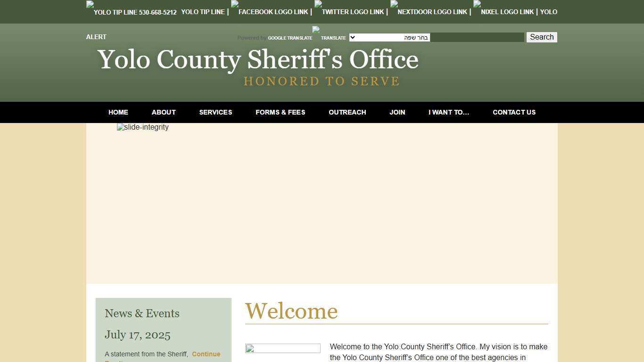
Task: Click the Sheriff's portrait image placeholder
Action: pos(282,348)
